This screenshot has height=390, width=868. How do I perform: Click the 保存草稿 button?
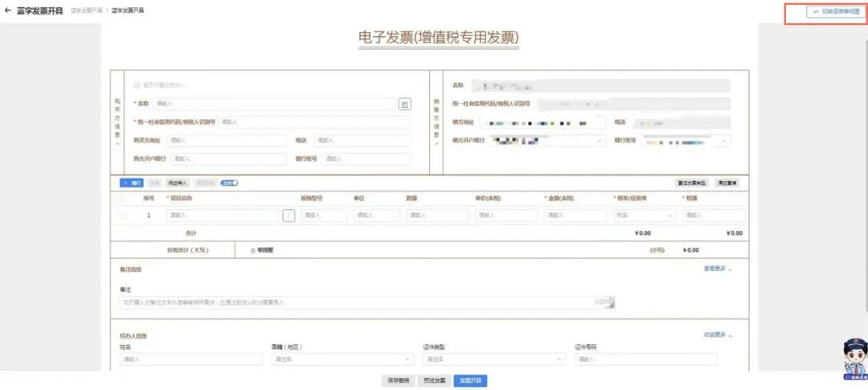click(x=398, y=380)
